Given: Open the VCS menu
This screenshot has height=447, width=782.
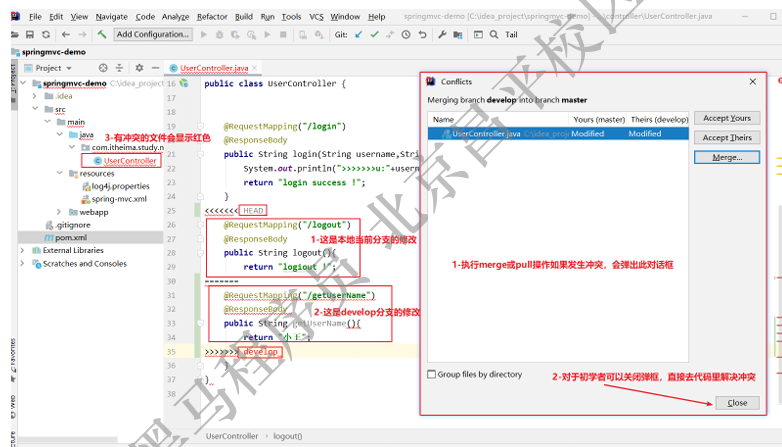Looking at the screenshot, I should click(316, 16).
